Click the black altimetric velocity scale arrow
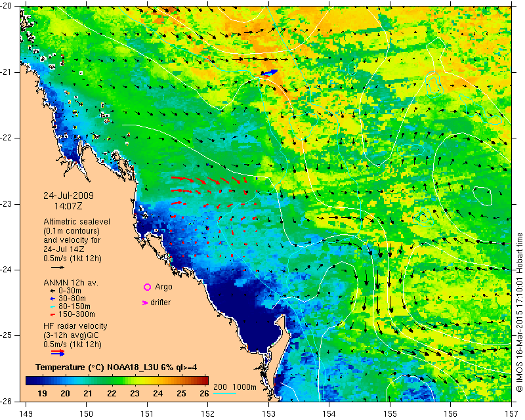 point(58,267)
